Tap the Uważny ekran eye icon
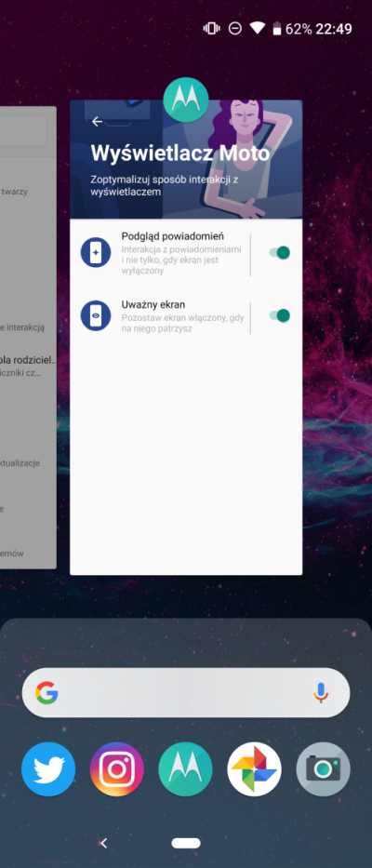 coord(96,315)
